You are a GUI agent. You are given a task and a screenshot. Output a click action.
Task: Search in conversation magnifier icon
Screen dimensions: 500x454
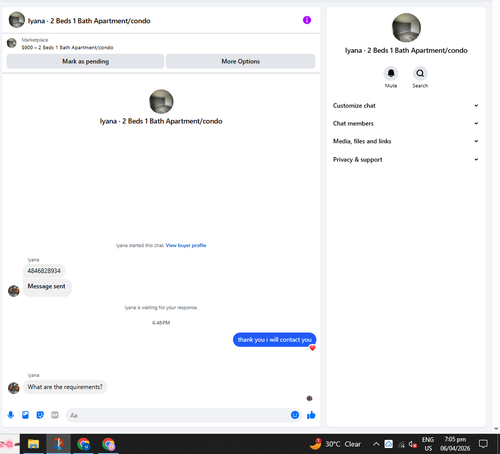click(x=420, y=73)
